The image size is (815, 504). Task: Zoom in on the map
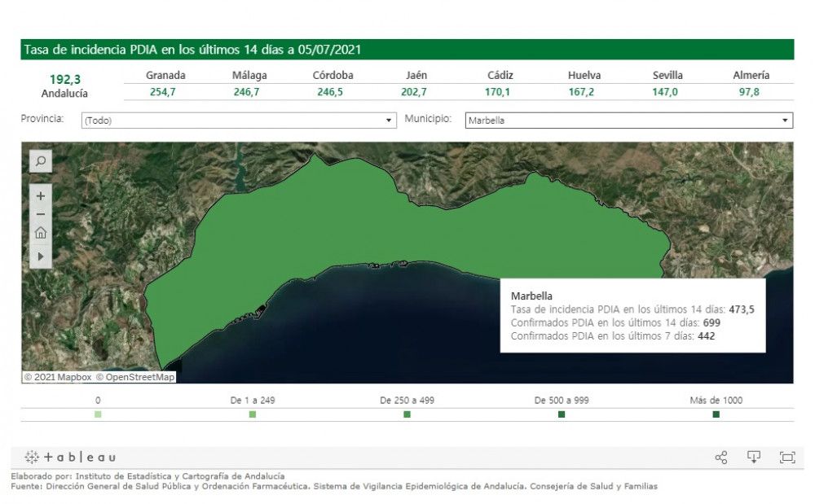click(x=41, y=196)
